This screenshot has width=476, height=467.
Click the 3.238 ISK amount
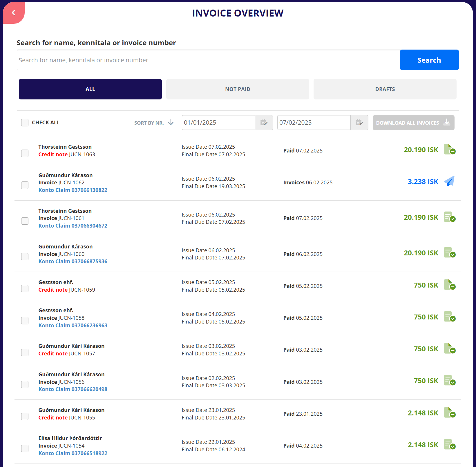(423, 182)
